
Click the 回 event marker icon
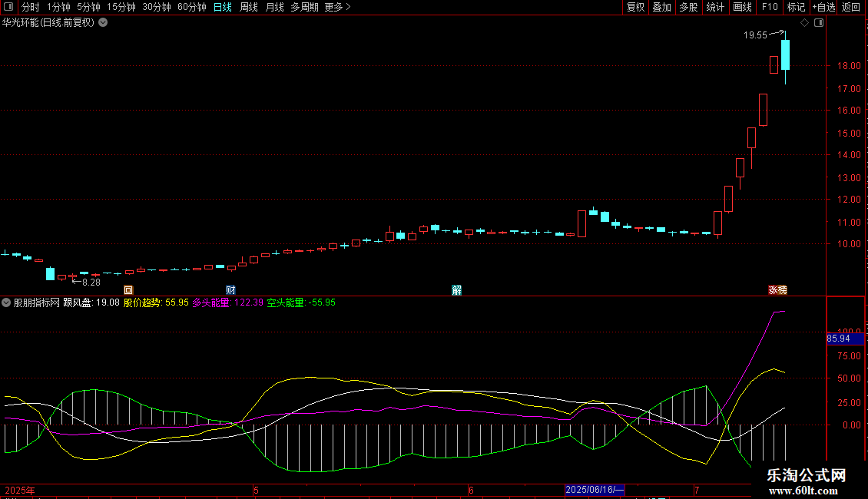128,289
